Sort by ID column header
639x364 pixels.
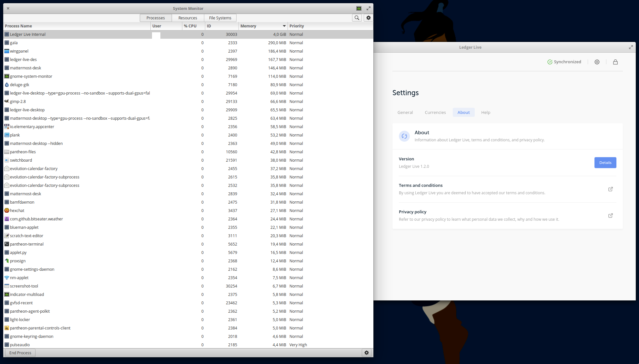coord(222,26)
